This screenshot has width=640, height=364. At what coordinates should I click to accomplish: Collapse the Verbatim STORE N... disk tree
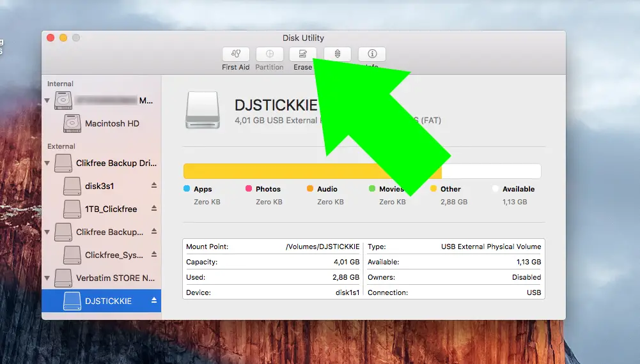47,278
